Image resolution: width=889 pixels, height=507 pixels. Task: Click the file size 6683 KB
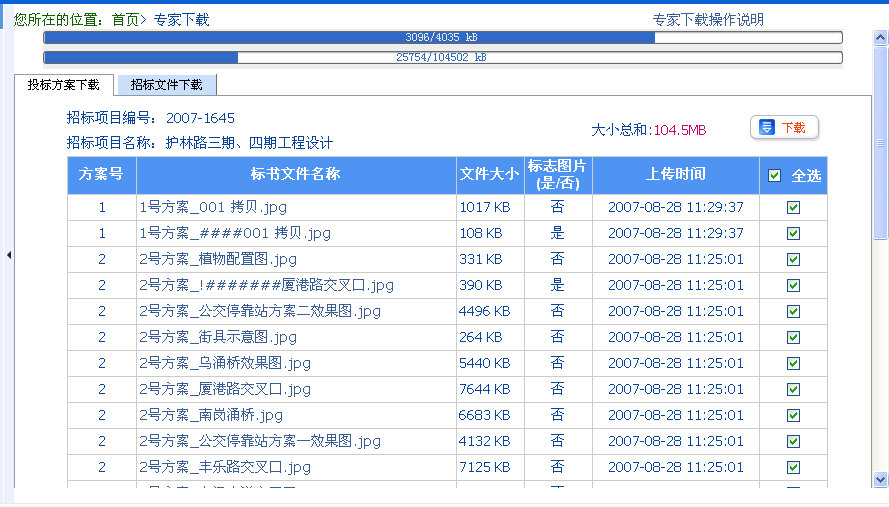click(485, 416)
